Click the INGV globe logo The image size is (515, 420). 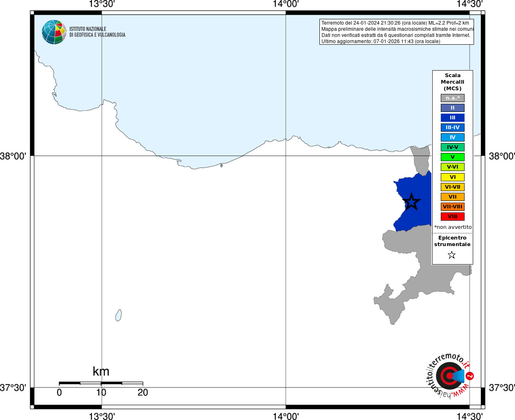(x=54, y=32)
